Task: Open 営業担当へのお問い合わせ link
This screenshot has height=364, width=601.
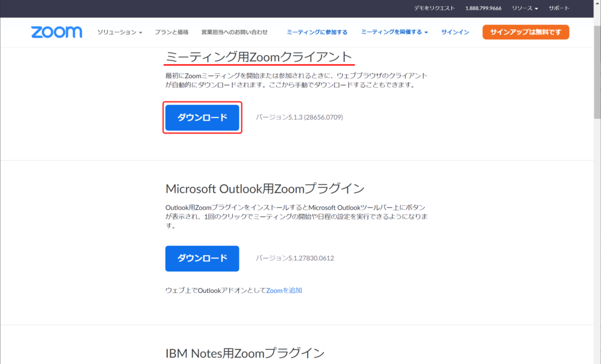Action: 234,32
